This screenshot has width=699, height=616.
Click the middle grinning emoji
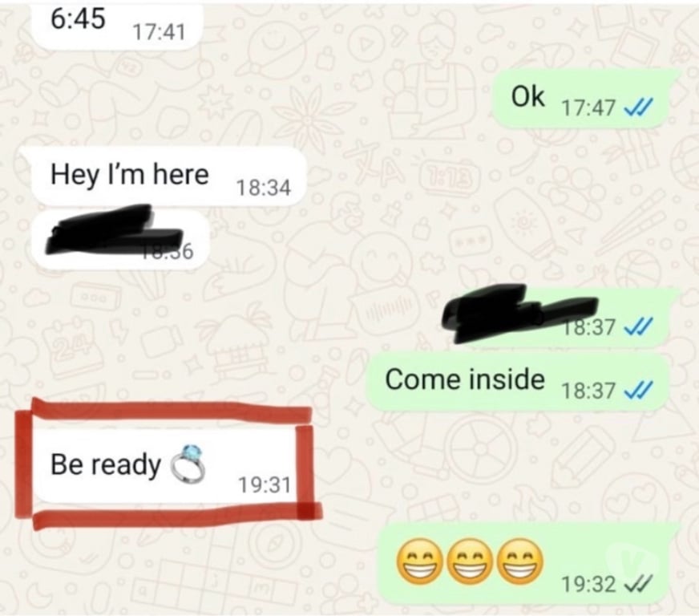coord(470,561)
